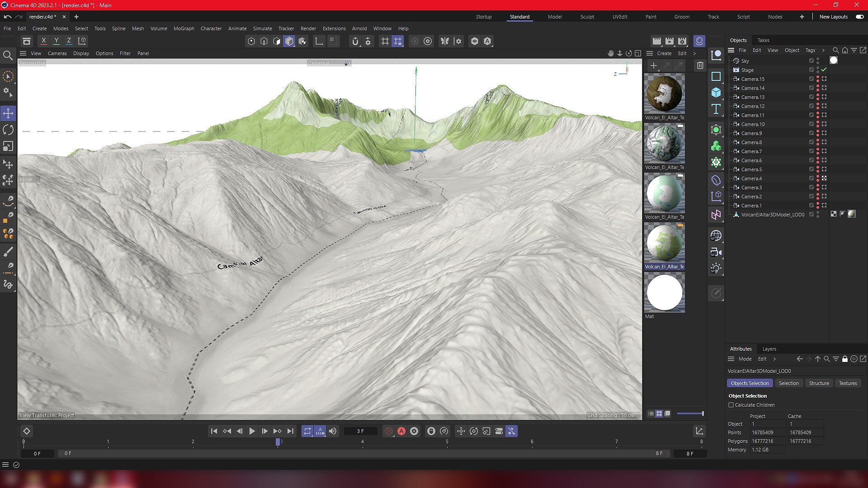Toggle visibility dots for VolcanElAltar3DModel_LOD0
Viewport: 868px width, 488px height.
point(818,214)
